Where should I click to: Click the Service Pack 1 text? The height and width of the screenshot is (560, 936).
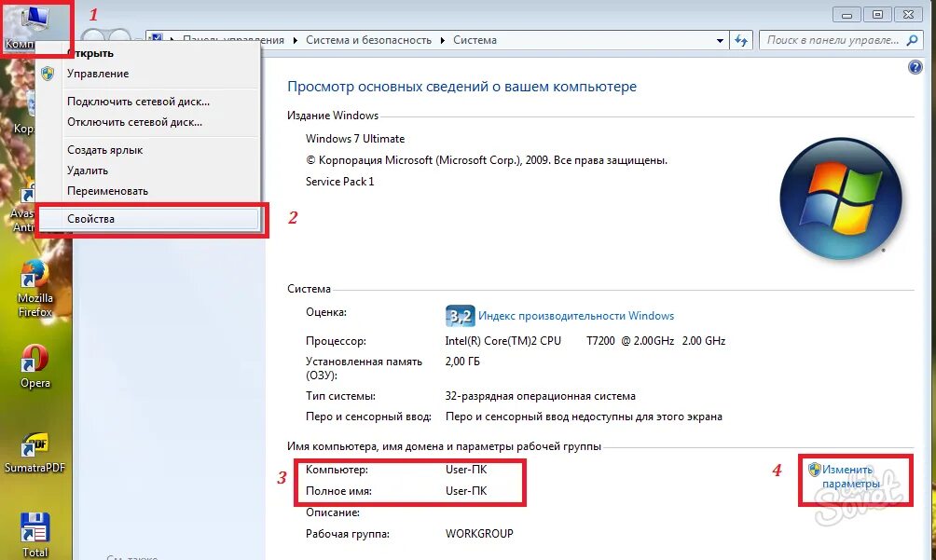click(x=339, y=182)
